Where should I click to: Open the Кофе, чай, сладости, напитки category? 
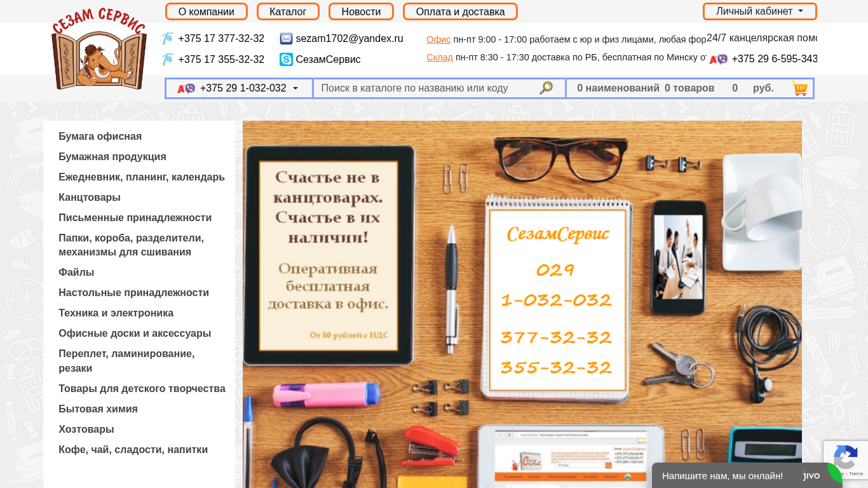[133, 450]
